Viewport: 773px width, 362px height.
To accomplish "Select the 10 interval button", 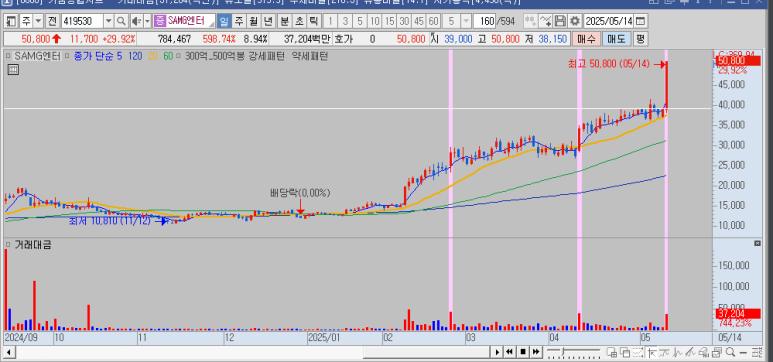I will click(x=375, y=21).
